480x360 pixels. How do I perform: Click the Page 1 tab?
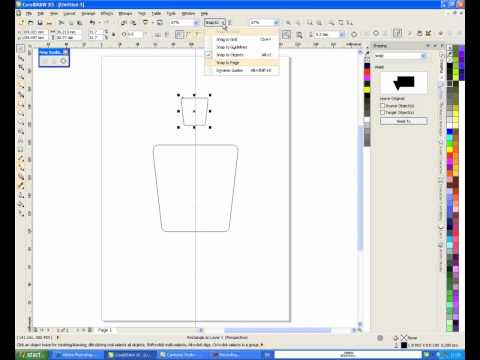(105, 330)
